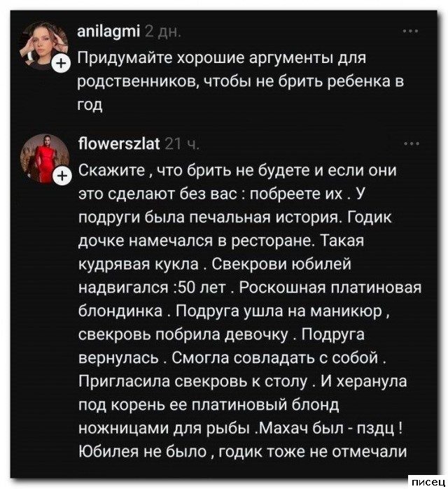Open the three-dot menu on anilagmi's comment
This screenshot has height=489, width=448.
411,31
